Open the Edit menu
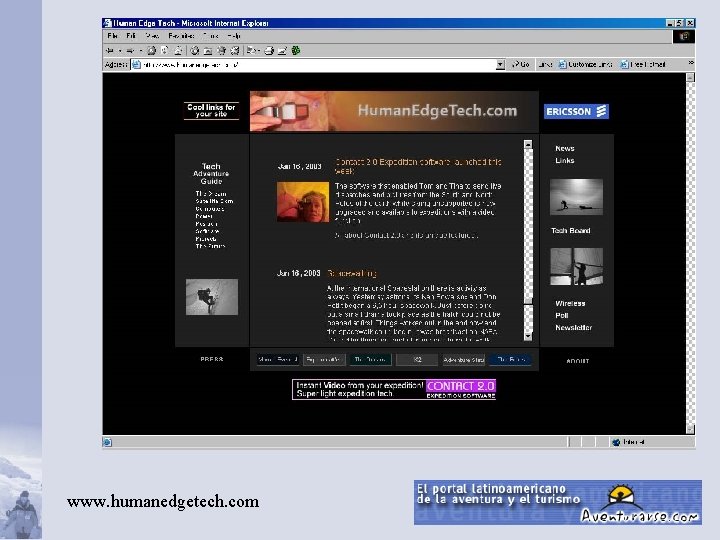 131,35
